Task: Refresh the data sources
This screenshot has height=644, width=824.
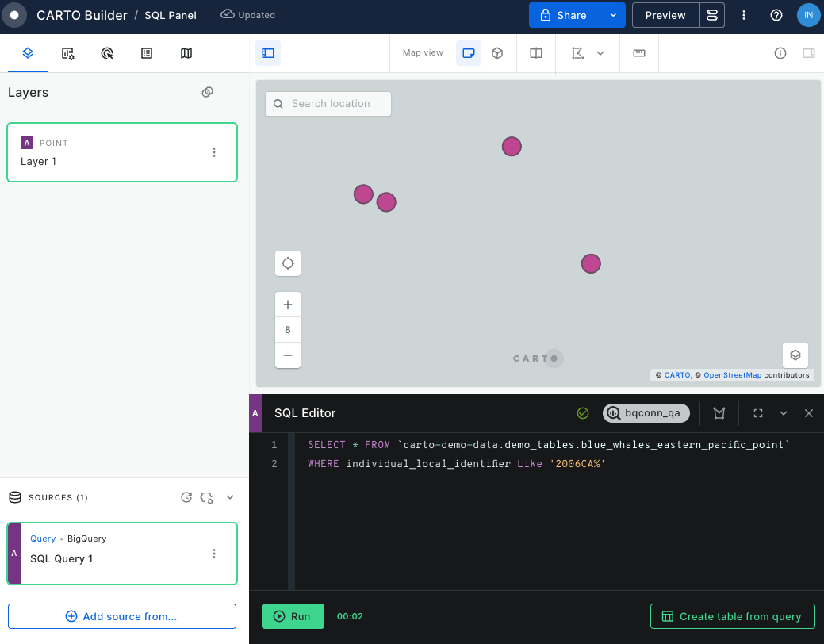Action: coord(186,497)
